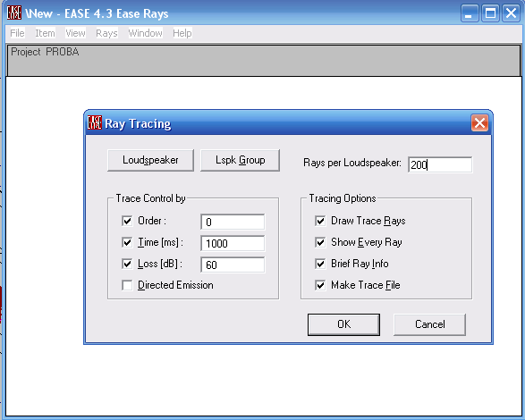Open the Help menu
Image resolution: width=525 pixels, height=420 pixels.
(x=182, y=33)
